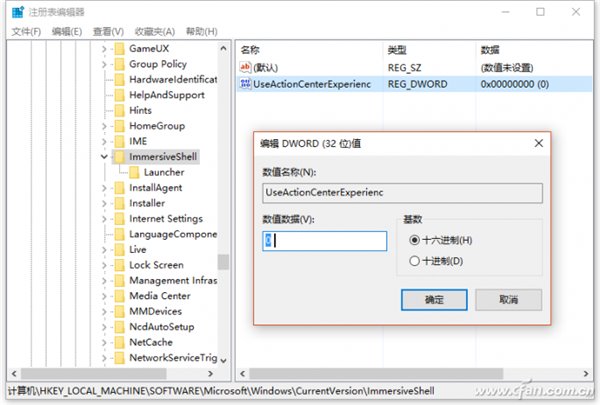Click the Internet Settings folder icon
600x405 pixels.
120,219
